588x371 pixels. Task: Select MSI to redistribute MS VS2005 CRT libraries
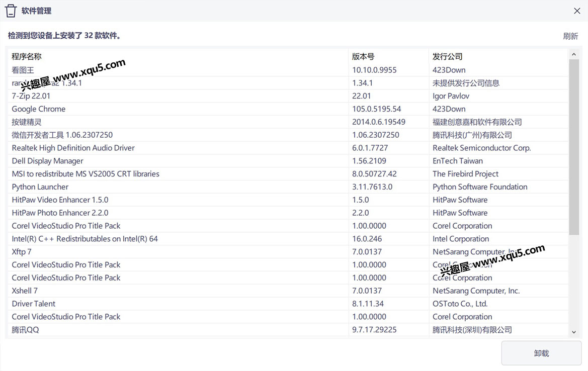[86, 174]
